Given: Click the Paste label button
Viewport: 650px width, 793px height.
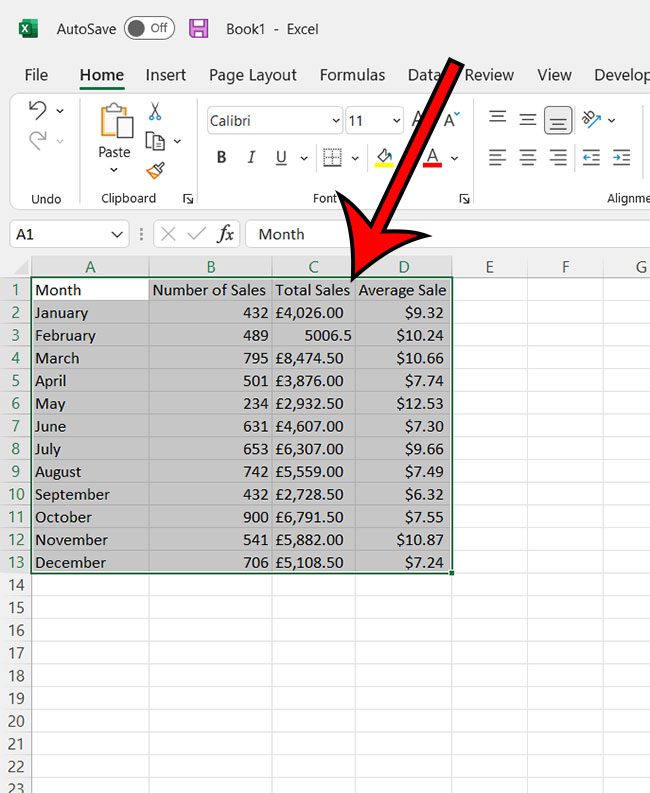Looking at the screenshot, I should pyautogui.click(x=114, y=153).
